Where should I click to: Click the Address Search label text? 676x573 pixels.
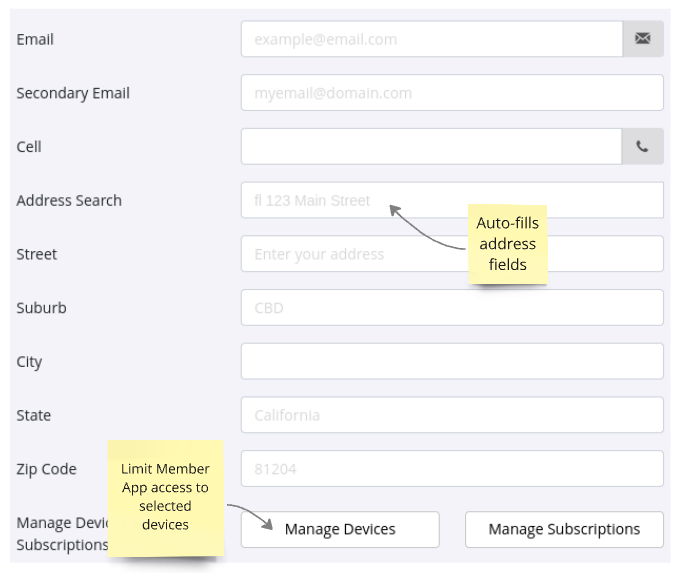coord(69,200)
